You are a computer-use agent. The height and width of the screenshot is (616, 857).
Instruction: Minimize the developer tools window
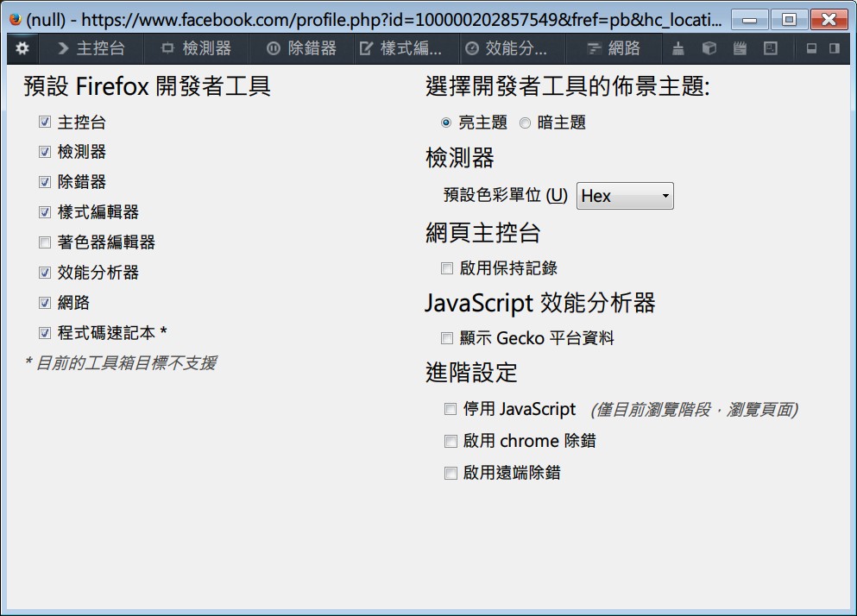click(750, 20)
